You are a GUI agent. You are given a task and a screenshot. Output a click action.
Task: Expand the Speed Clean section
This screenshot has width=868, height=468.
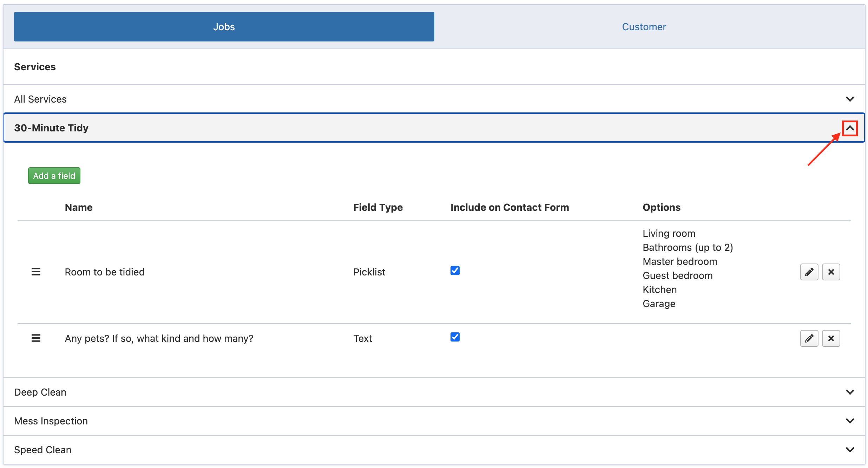[850, 450]
